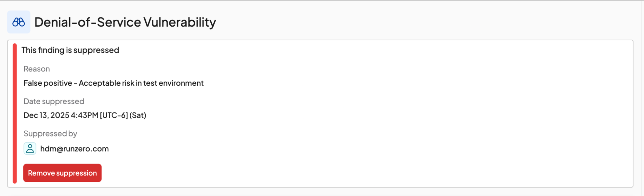Screen dimensions: 644x196
Task: Click the words test environment
Action: (x=173, y=83)
